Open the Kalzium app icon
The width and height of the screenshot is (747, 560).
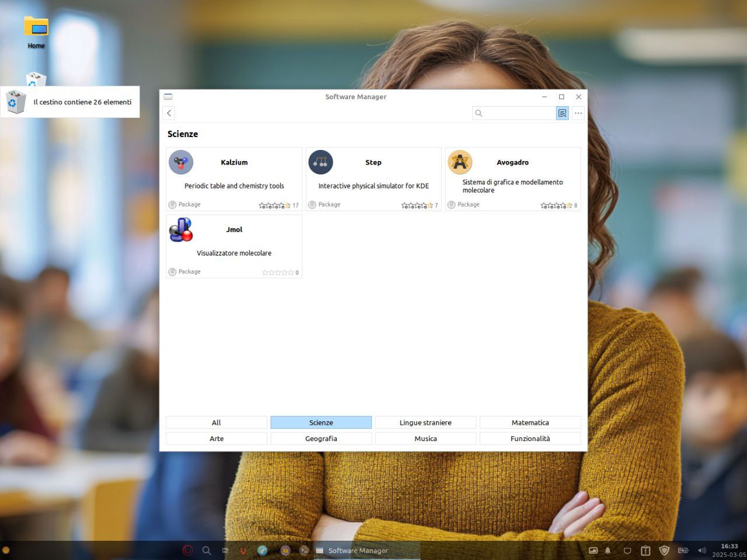tap(181, 162)
